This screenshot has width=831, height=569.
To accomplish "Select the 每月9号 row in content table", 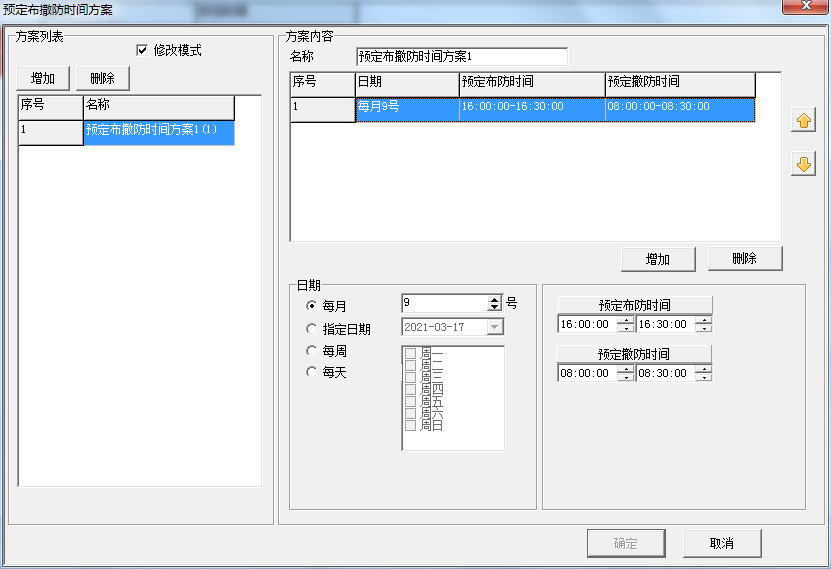I will point(407,107).
